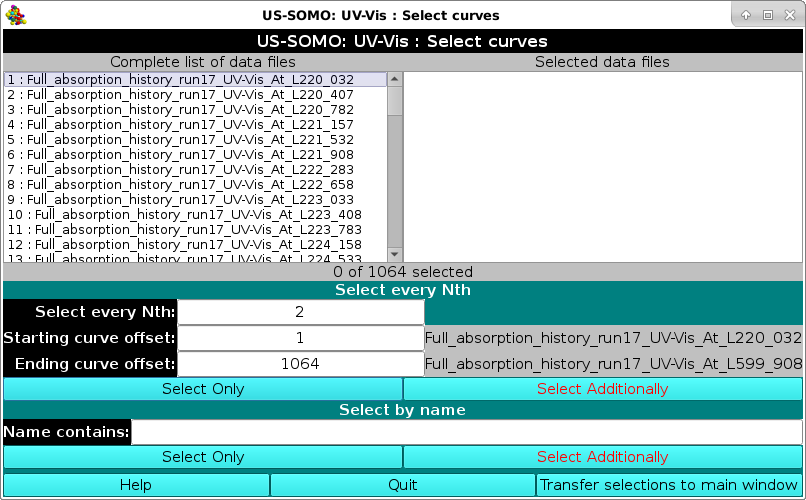Select file 5 ending in L221_532
Screen dimensions: 806x500
click(195, 139)
